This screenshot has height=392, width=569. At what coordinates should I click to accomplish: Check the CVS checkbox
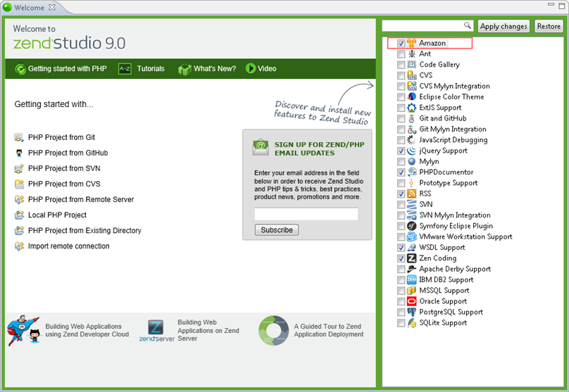(x=401, y=75)
